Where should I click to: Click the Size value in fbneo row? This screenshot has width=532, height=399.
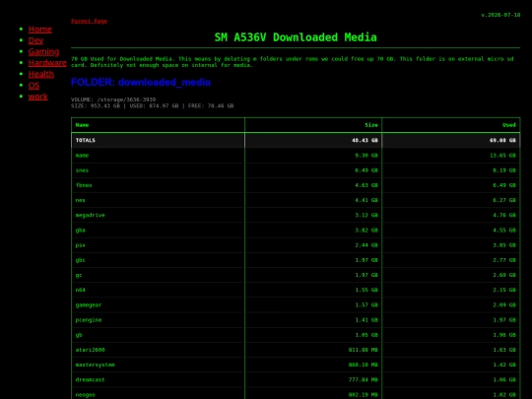coord(366,185)
